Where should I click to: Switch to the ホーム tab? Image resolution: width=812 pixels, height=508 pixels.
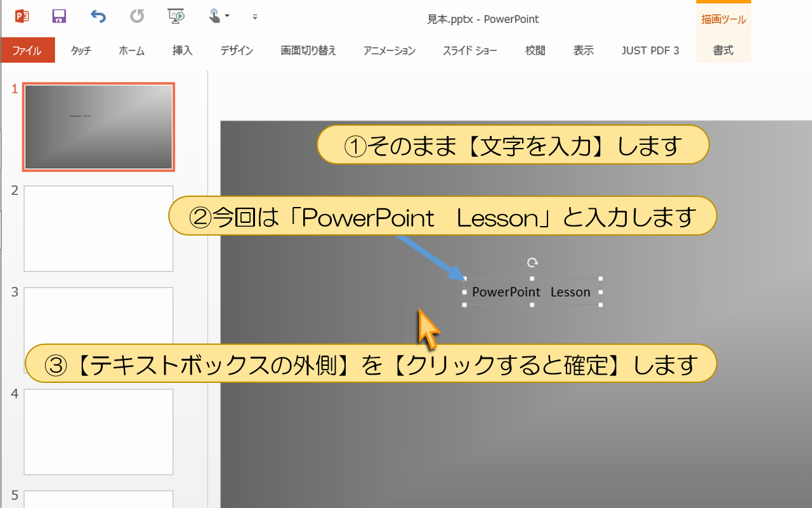point(132,51)
